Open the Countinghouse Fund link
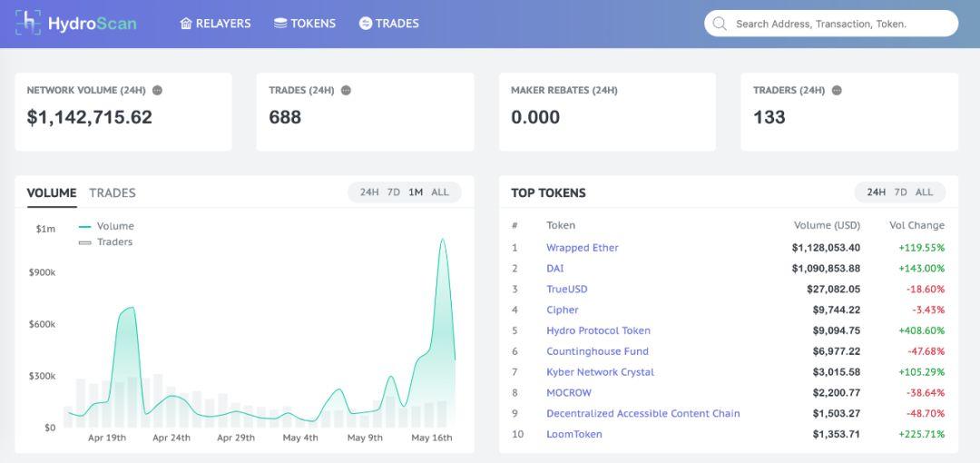 coord(597,351)
